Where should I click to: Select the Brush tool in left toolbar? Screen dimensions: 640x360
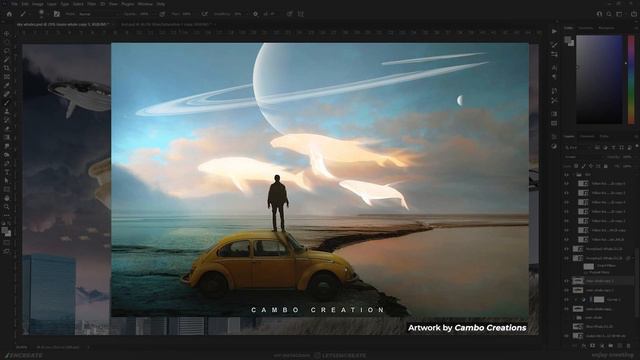[7, 103]
